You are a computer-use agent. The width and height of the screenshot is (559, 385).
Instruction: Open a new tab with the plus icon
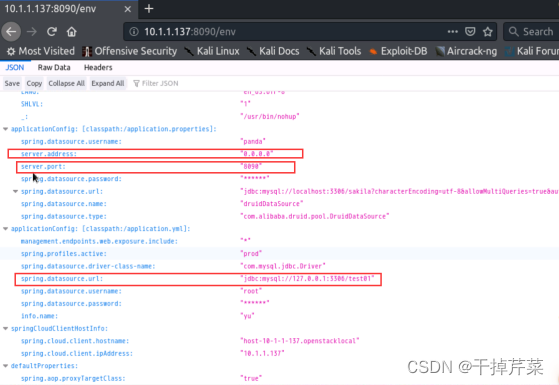149,9
